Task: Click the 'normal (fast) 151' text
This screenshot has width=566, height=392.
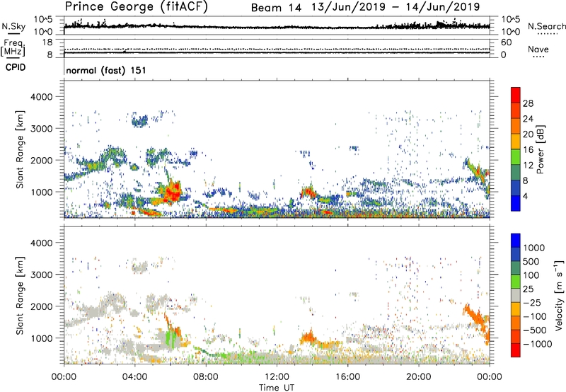Action: [x=106, y=70]
